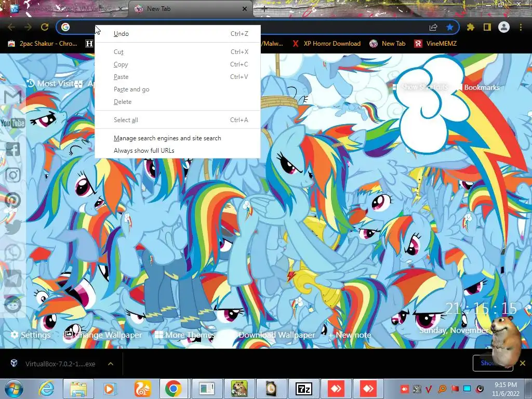Open the Facebook sidebar icon

pyautogui.click(x=13, y=149)
